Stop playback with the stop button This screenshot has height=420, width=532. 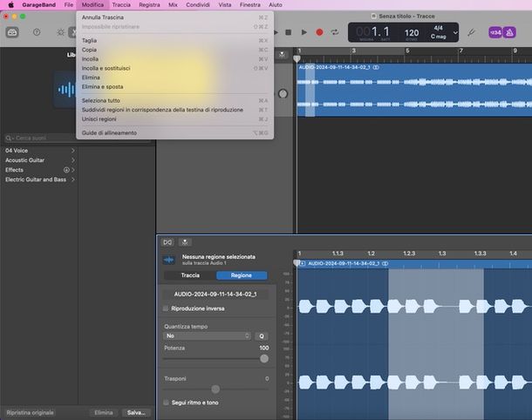[289, 32]
